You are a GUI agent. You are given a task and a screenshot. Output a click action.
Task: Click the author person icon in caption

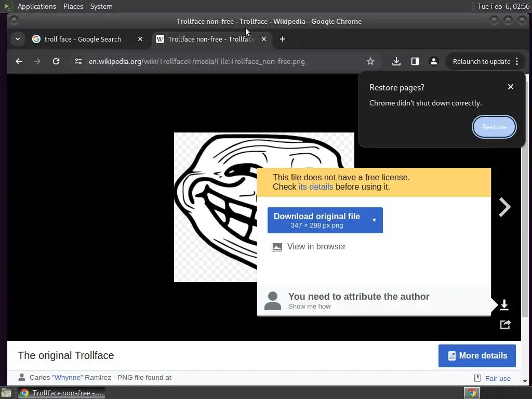[x=22, y=377]
